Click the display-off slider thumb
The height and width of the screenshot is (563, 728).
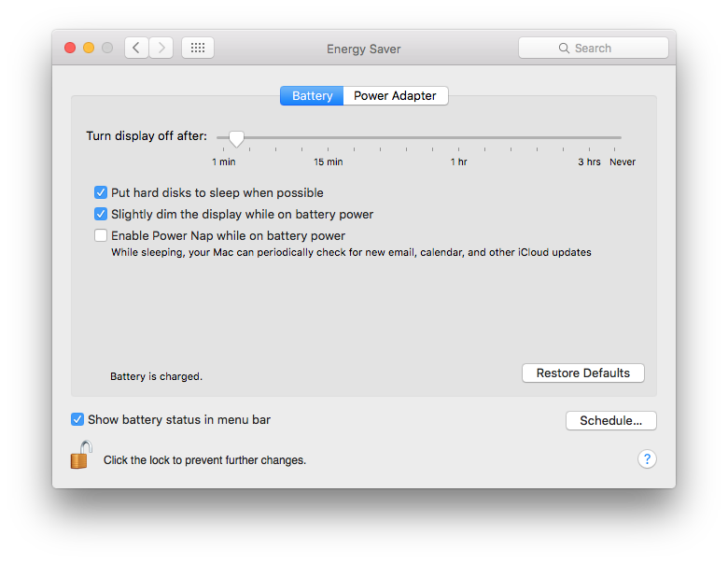236,138
